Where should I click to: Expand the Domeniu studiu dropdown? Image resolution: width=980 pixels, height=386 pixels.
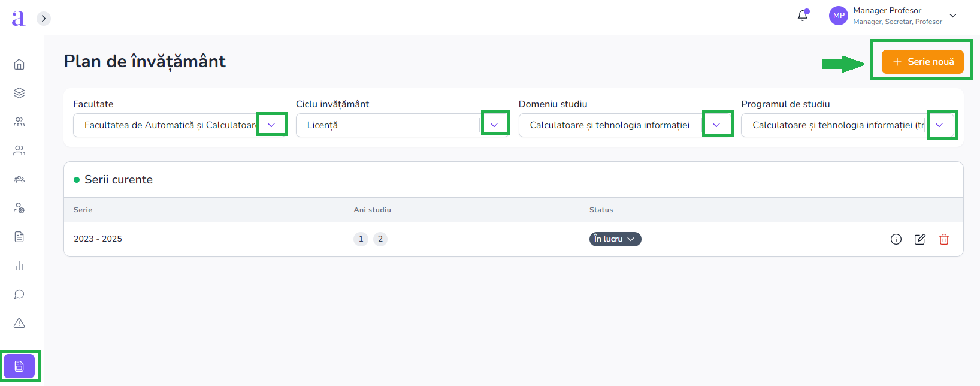tap(716, 125)
